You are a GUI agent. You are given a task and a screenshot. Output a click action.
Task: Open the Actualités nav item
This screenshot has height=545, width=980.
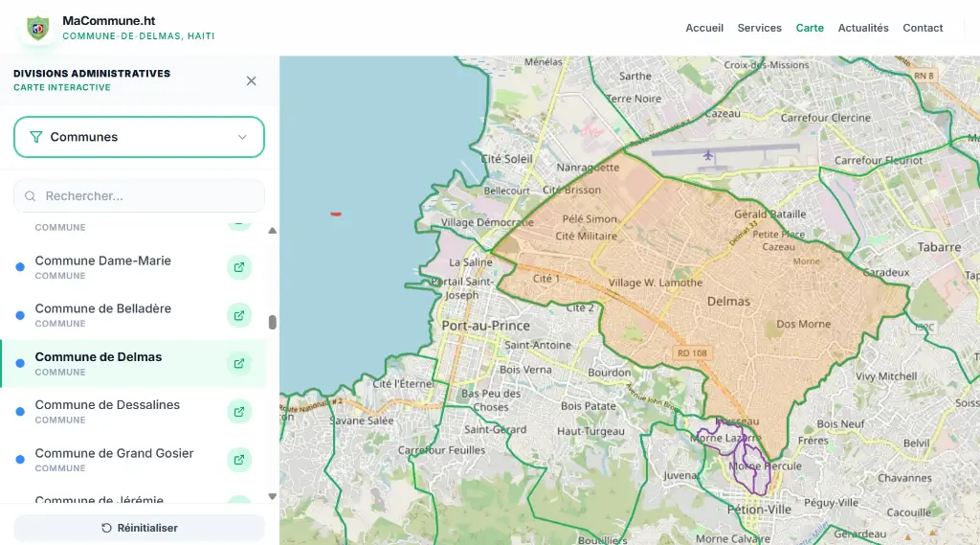pos(863,28)
